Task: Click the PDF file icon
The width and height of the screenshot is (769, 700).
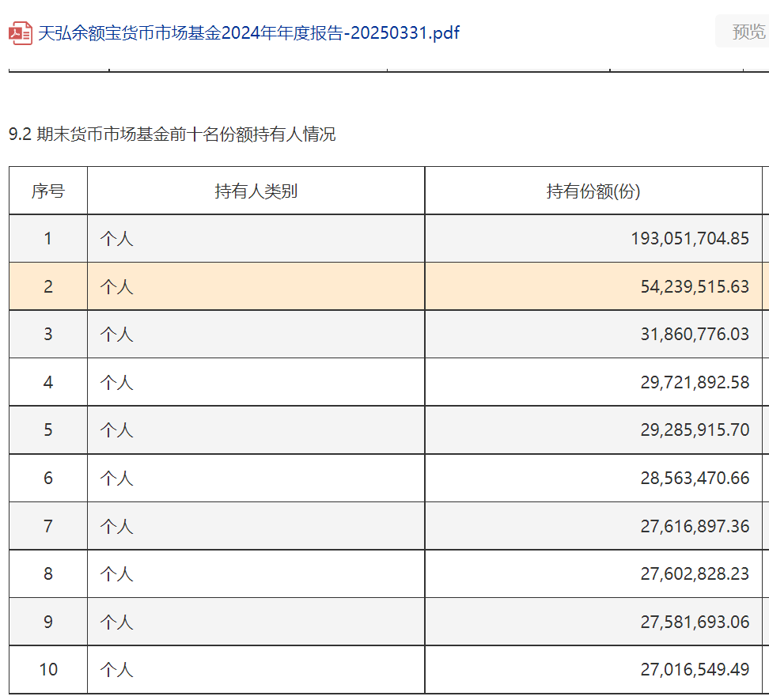Action: click(21, 33)
